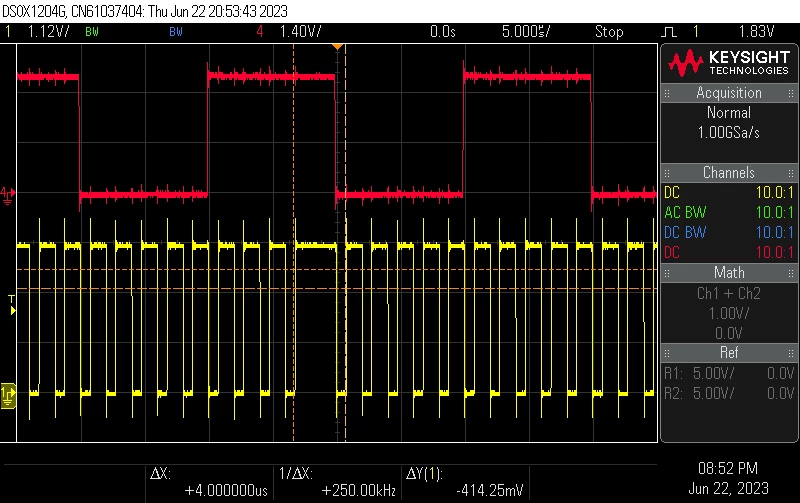Click the rising edge trigger icon

coord(669,32)
